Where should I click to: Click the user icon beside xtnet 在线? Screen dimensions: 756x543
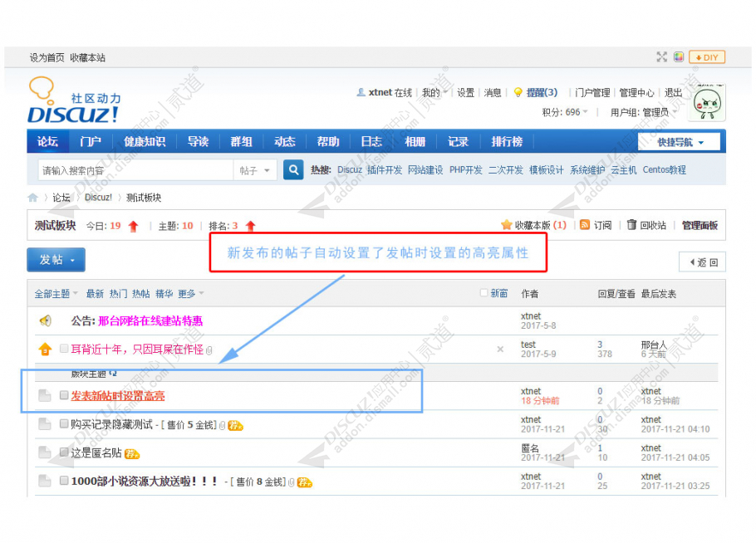(361, 92)
